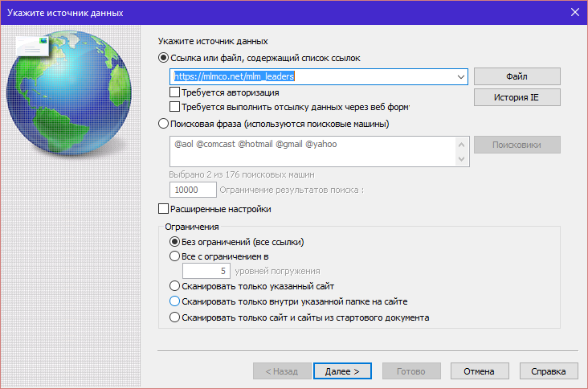Open 'Справка' help button

pyautogui.click(x=549, y=371)
